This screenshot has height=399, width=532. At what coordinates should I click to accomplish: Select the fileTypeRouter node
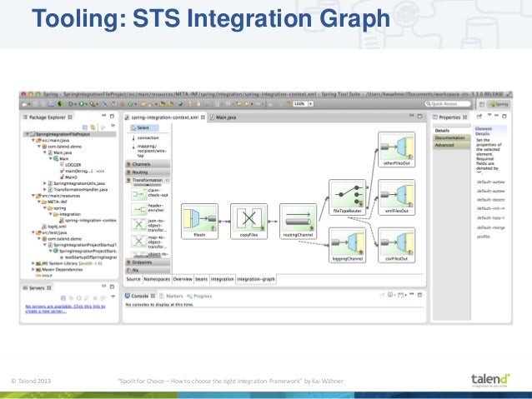(x=348, y=197)
